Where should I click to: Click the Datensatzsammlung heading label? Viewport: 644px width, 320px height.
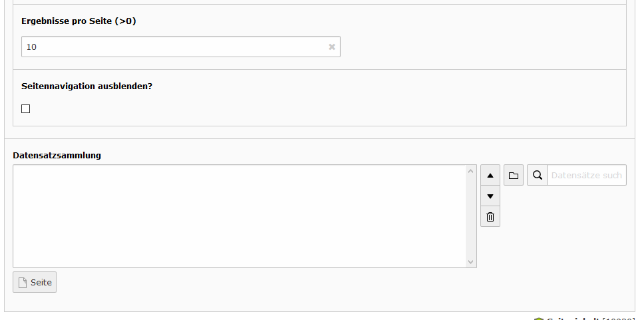(x=57, y=155)
